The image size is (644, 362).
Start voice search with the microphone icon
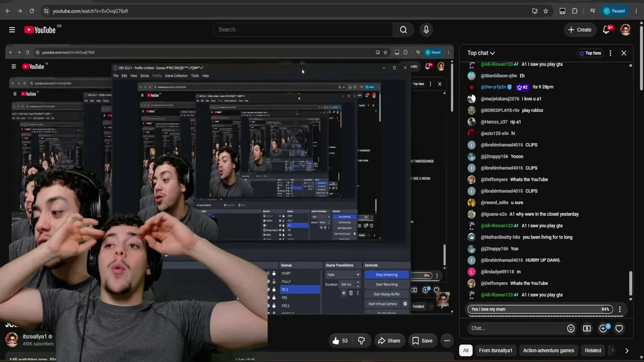426,30
